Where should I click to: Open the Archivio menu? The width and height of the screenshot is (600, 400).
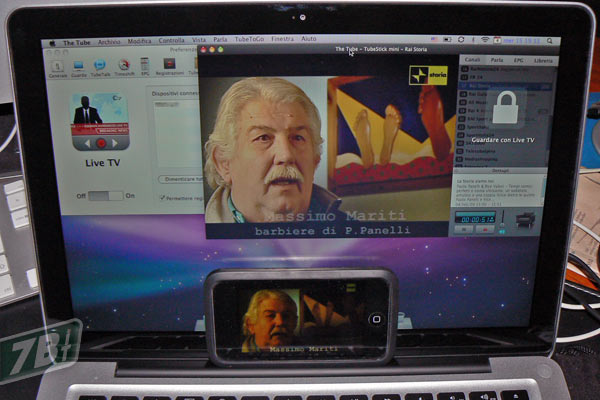click(x=109, y=42)
